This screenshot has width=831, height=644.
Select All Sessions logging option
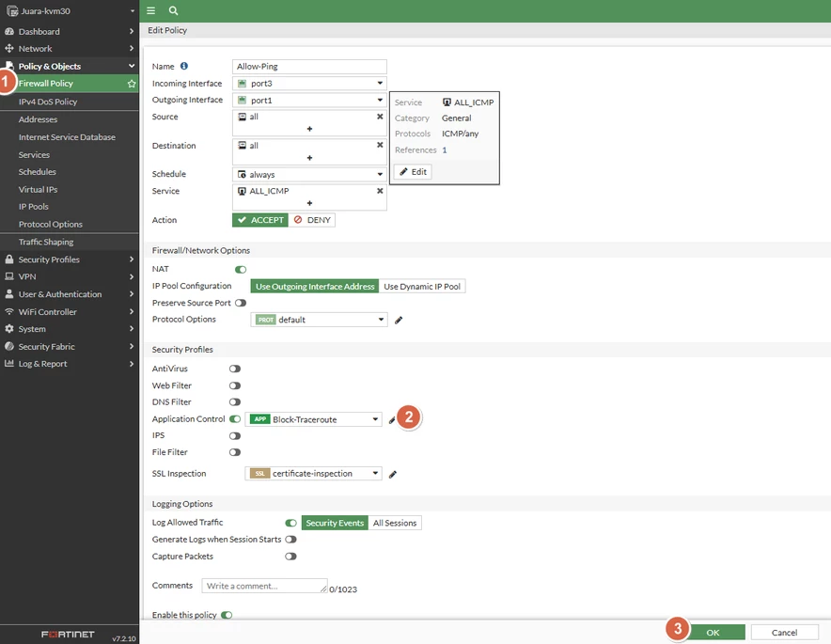[395, 523]
